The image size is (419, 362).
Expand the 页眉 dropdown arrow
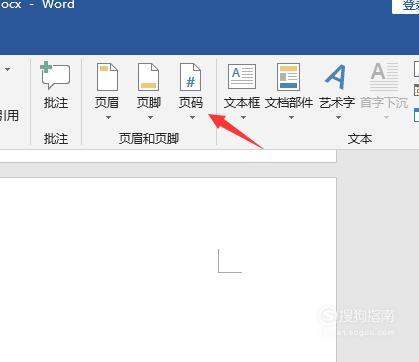(108, 117)
